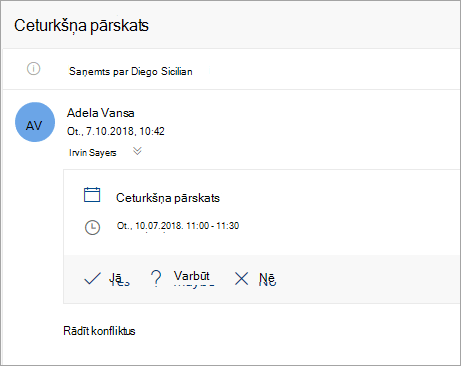Click 'Saņemts par Diego Sicilian' notice
Image resolution: width=461 pixels, height=366 pixels.
(131, 71)
